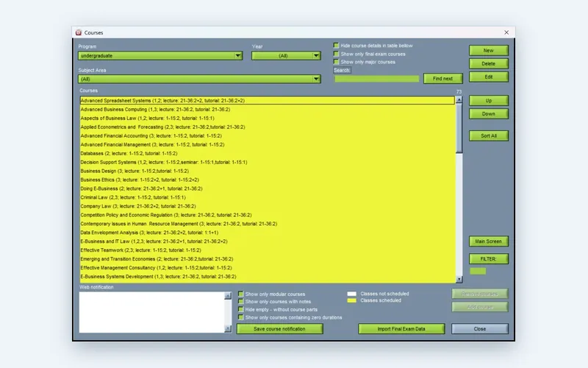Select Advanced Financial Accounting course
This screenshot has height=368, width=588.
click(x=268, y=135)
